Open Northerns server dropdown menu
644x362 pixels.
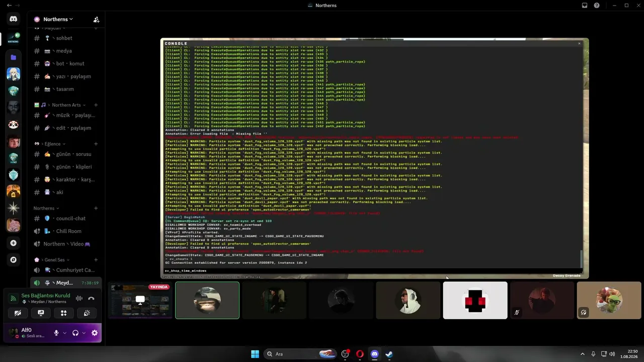coord(58,20)
